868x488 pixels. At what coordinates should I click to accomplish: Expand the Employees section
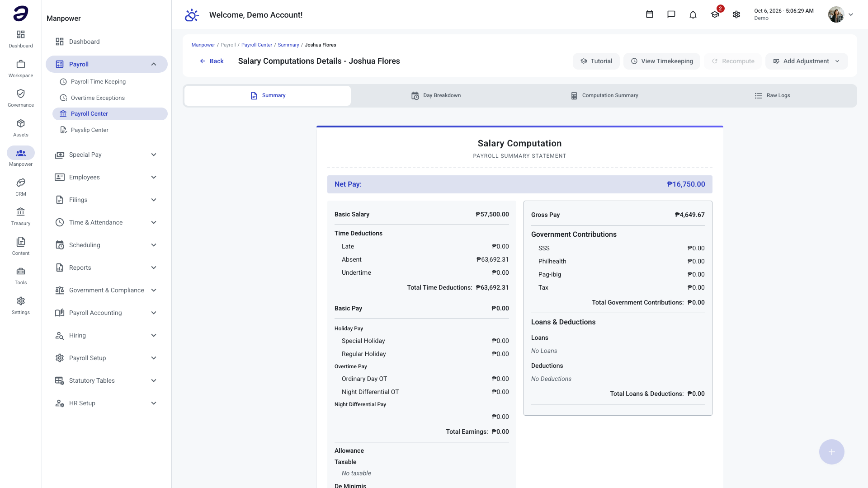pos(107,177)
